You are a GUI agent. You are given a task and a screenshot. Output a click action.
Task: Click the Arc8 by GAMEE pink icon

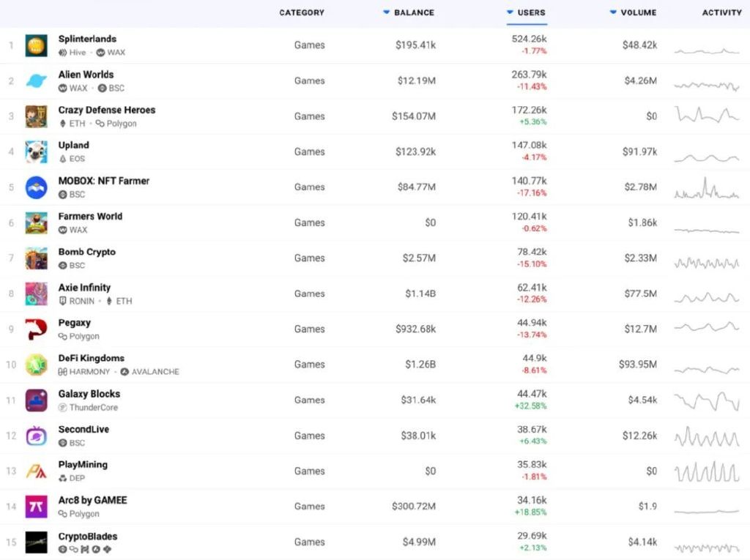[37, 507]
